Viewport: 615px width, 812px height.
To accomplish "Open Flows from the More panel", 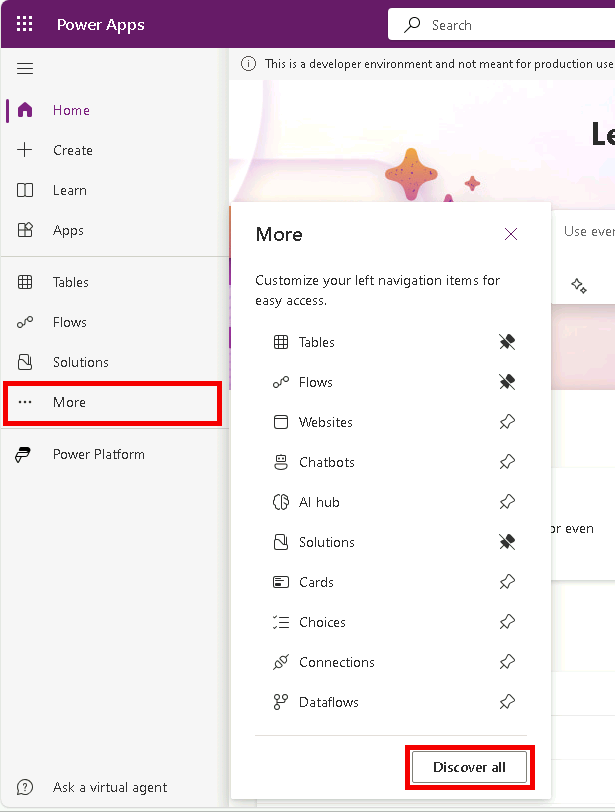I will click(315, 382).
